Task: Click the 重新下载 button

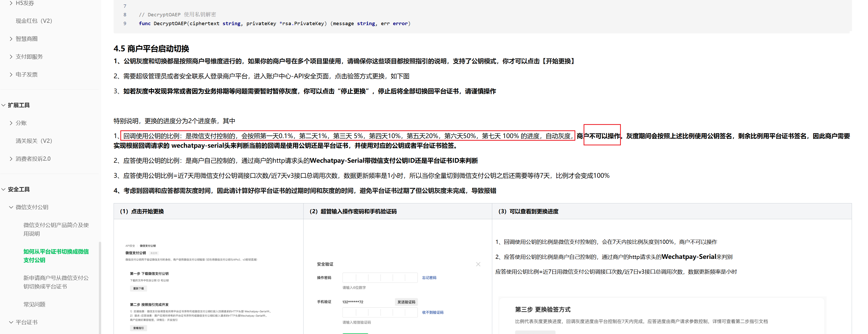Action: pyautogui.click(x=138, y=288)
